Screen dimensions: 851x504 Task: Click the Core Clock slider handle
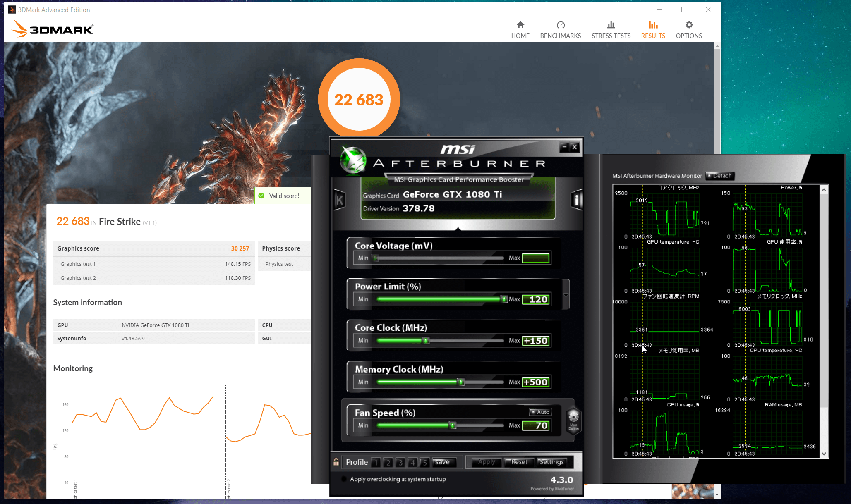[x=426, y=341]
